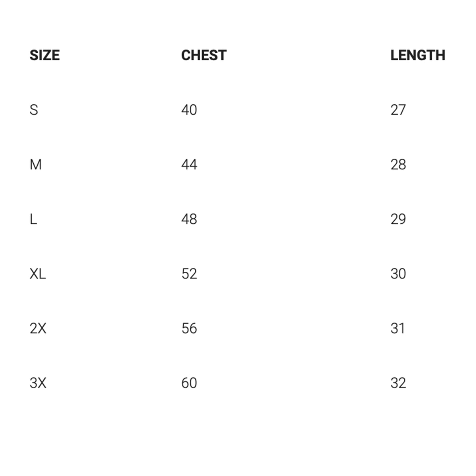Click length value 32 for size 3X
The width and height of the screenshot is (476, 476).
(398, 383)
